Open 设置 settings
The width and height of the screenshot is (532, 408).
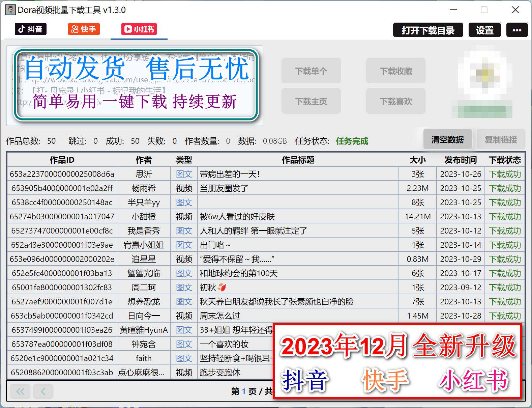(x=484, y=30)
